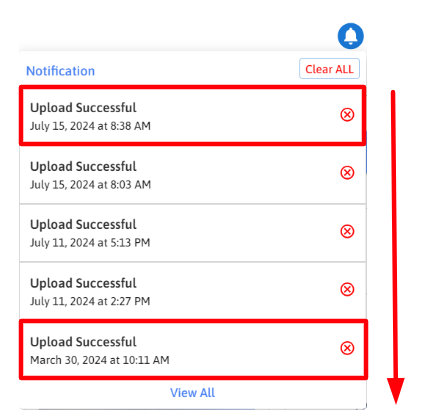Select the Upload Successful title dated 2:27 PM

[83, 283]
